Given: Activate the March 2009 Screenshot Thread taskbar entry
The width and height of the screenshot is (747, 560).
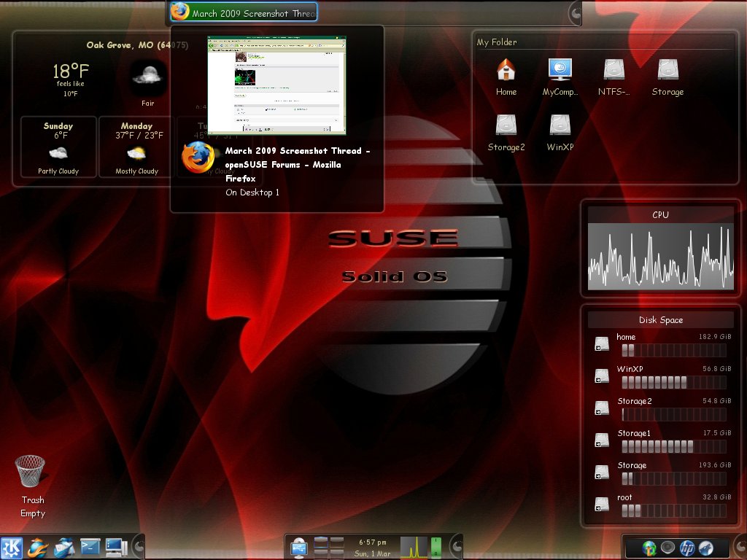Looking at the screenshot, I should [244, 12].
